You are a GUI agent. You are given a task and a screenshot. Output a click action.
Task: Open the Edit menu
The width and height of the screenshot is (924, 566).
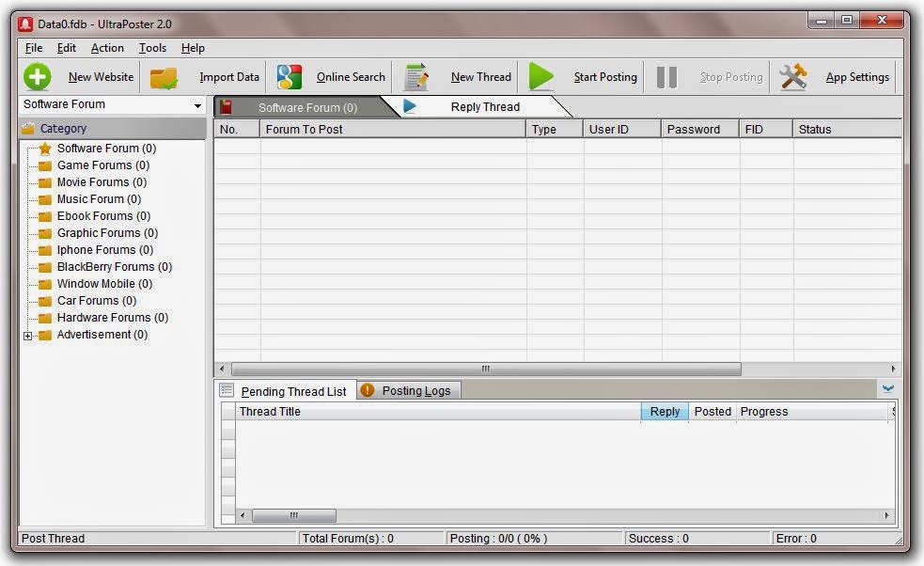point(66,48)
